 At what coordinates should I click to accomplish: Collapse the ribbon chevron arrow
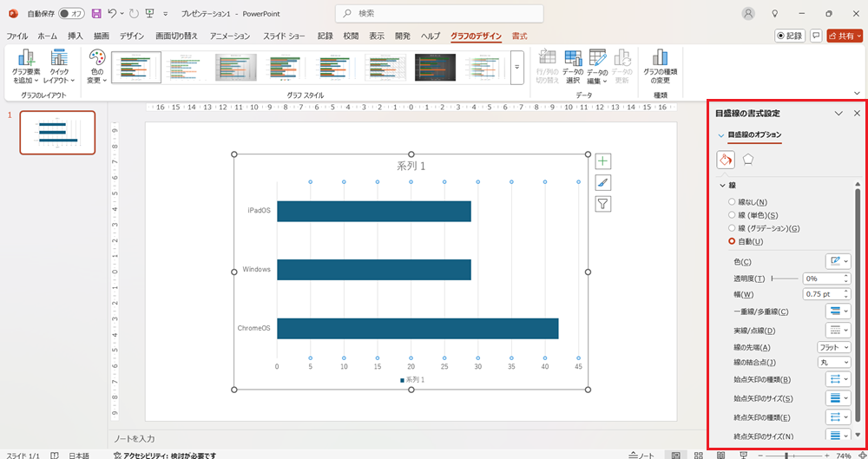pyautogui.click(x=857, y=94)
